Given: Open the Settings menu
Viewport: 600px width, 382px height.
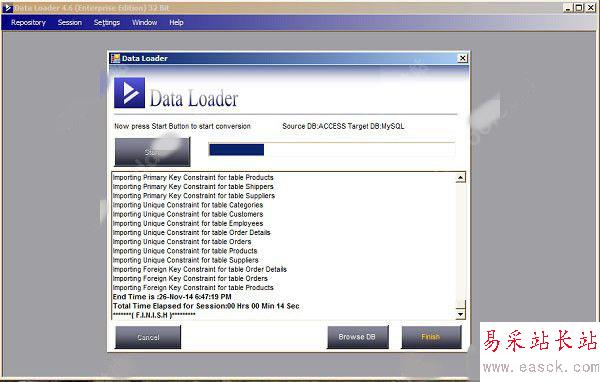Looking at the screenshot, I should pyautogui.click(x=107, y=23).
